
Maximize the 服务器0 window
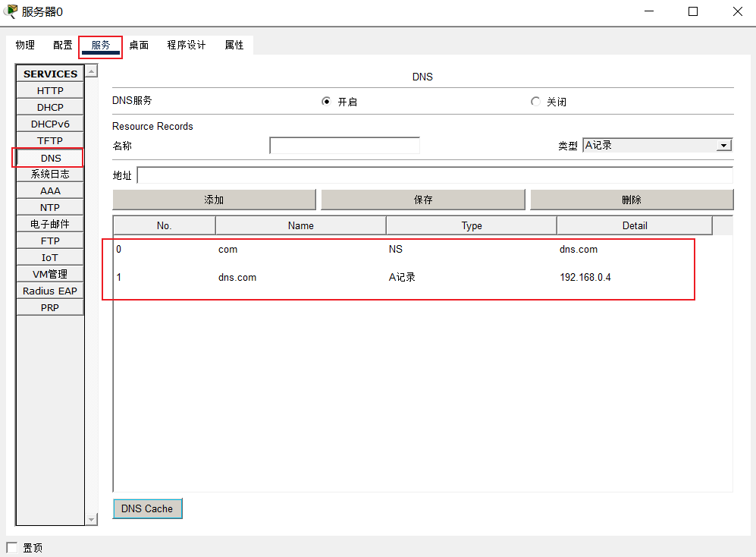click(x=693, y=11)
